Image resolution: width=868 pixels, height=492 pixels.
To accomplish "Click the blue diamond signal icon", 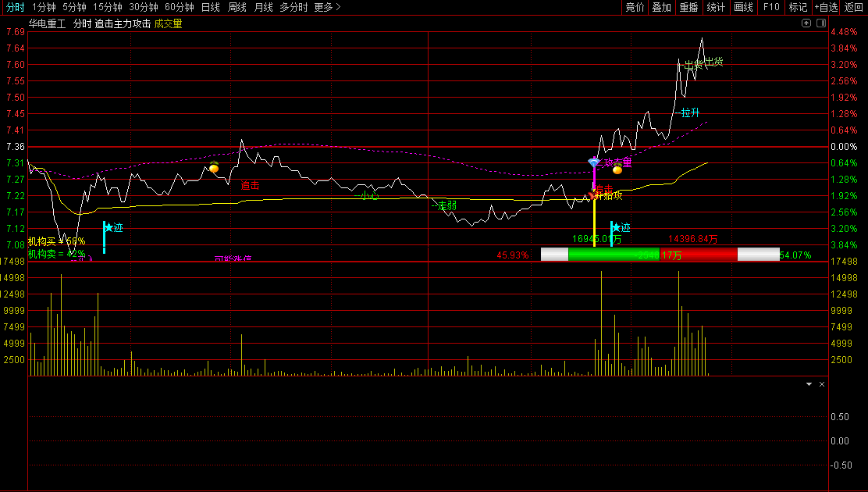I will [593, 162].
